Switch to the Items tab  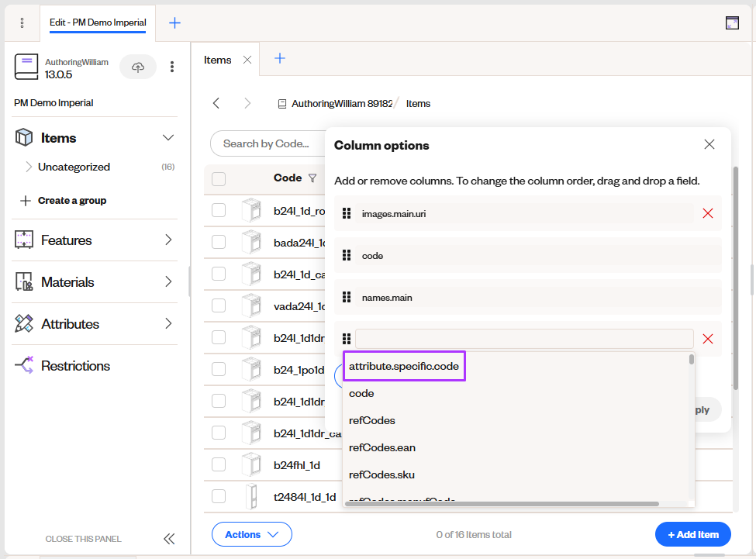click(x=218, y=59)
